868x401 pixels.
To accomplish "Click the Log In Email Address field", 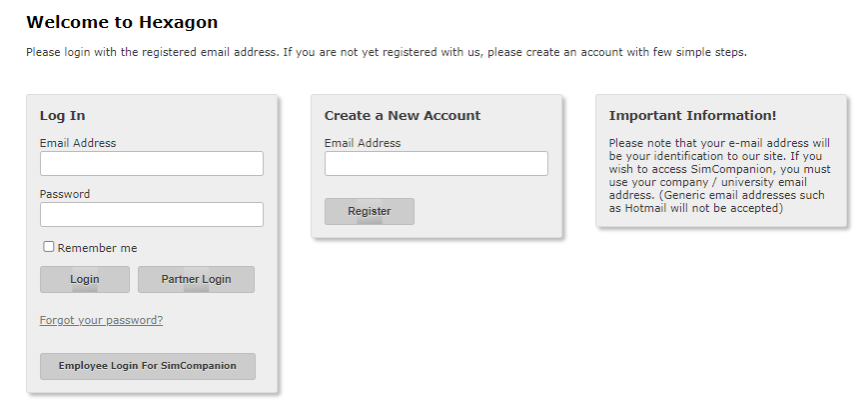I will click(x=151, y=164).
